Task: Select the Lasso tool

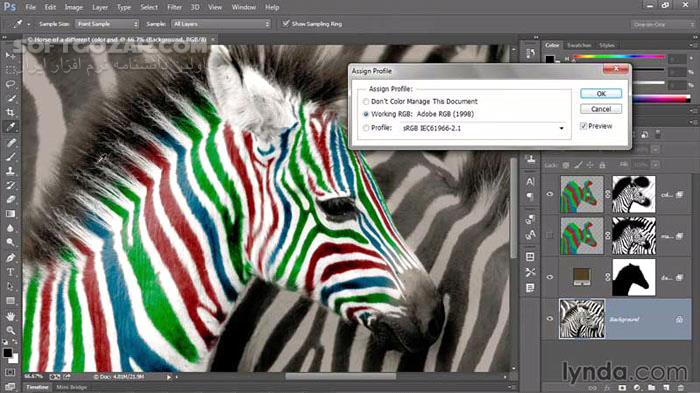Action: click(x=10, y=84)
